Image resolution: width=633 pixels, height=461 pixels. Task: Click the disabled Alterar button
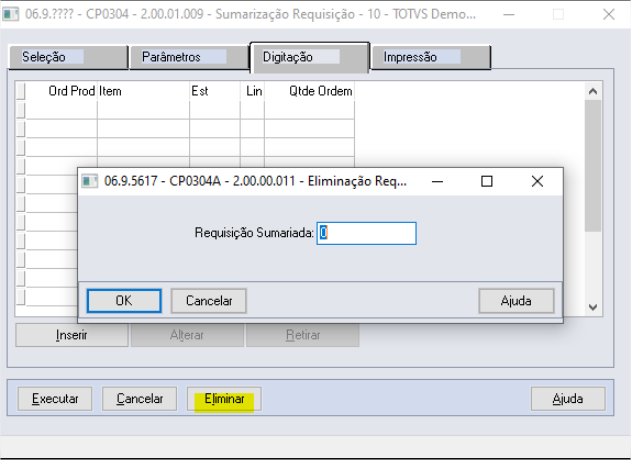[187, 335]
